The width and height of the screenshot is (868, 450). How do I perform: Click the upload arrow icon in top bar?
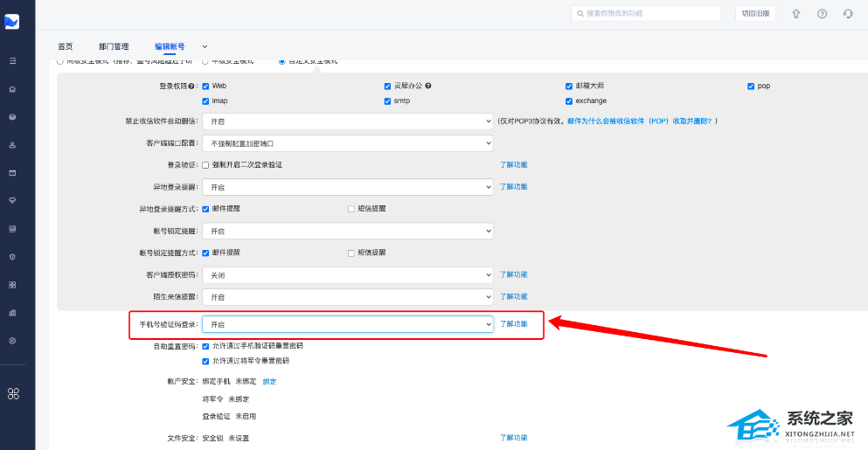(795, 14)
